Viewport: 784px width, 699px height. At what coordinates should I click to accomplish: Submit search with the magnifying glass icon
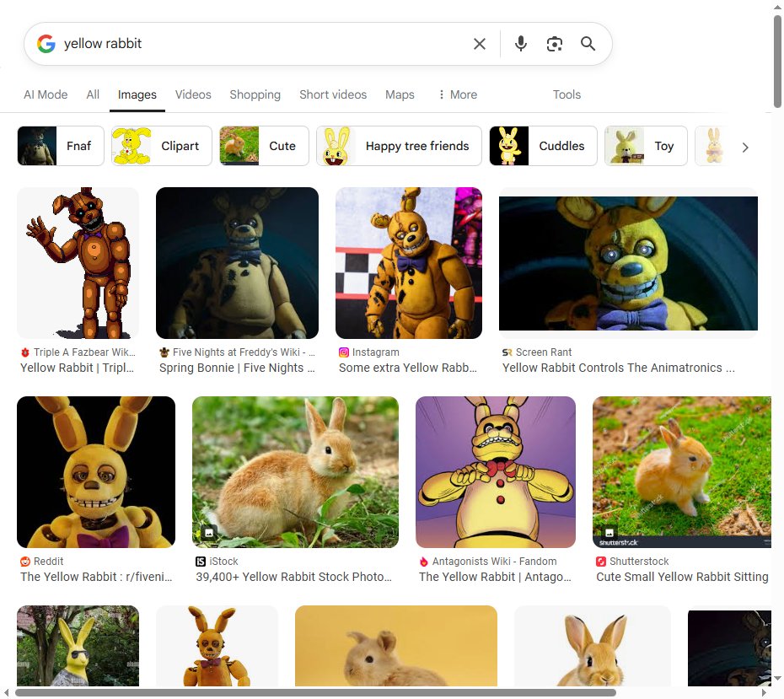[588, 44]
